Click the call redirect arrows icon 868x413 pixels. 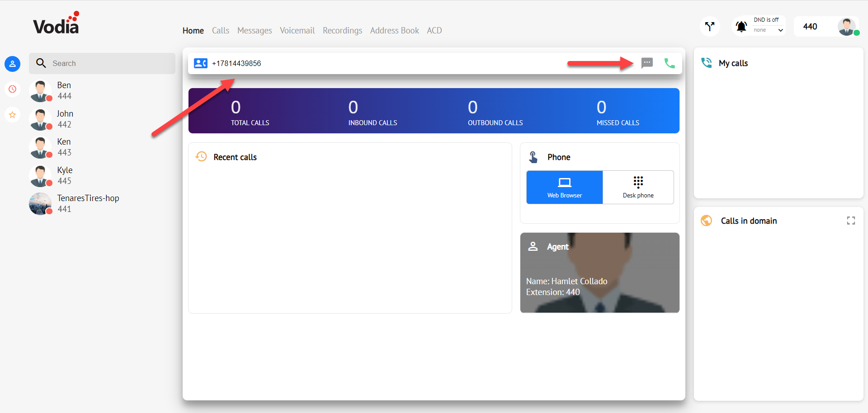coord(710,26)
